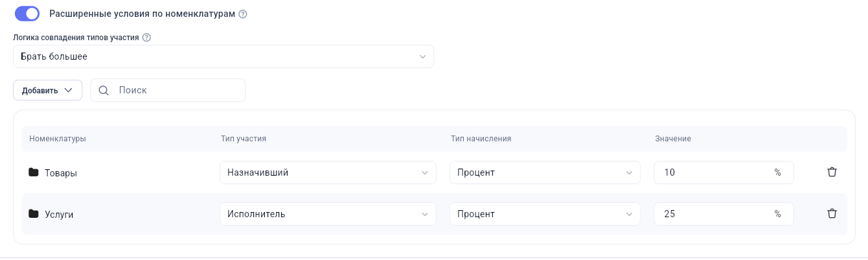Image resolution: width=868 pixels, height=260 pixels.
Task: Open the Брать большее dropdown
Action: pos(223,56)
